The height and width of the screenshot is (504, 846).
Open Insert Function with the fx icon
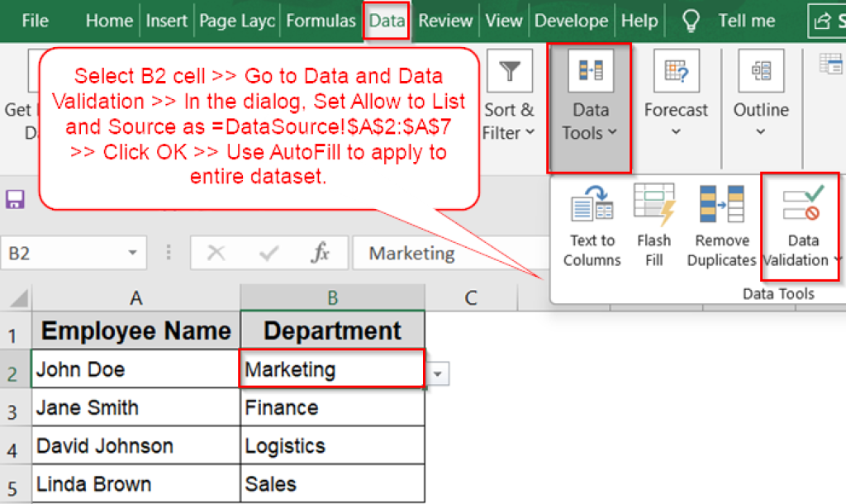click(x=321, y=253)
